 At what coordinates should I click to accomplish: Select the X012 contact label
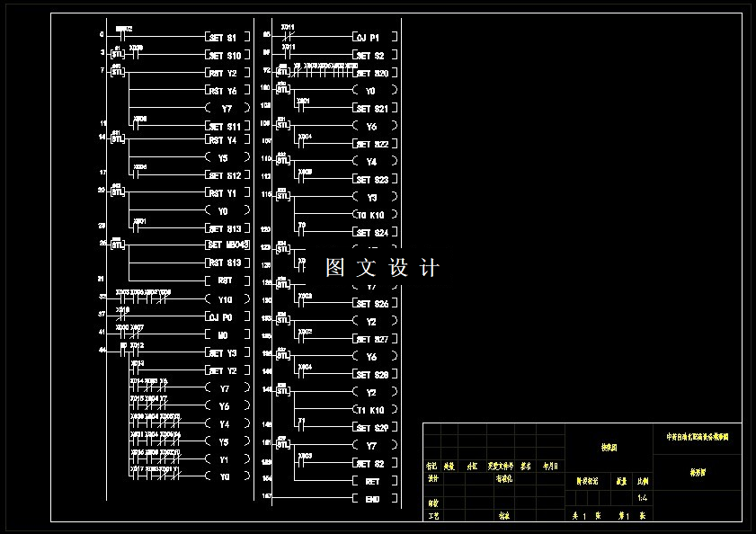138,345
